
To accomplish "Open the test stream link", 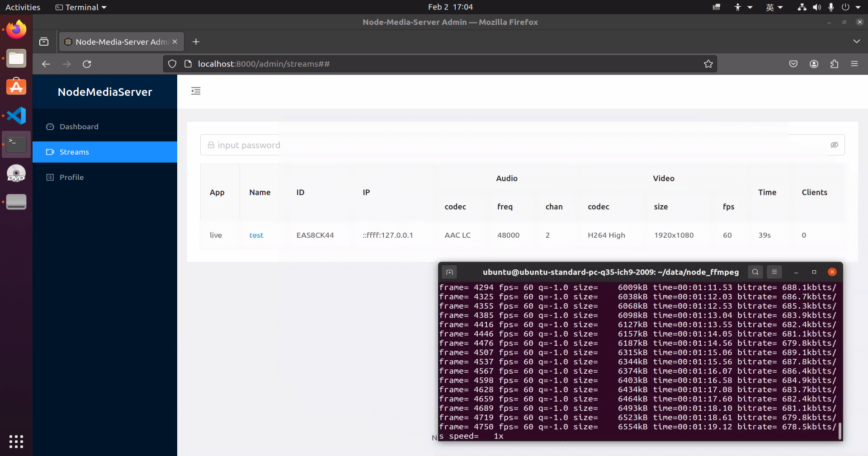I will 256,235.
